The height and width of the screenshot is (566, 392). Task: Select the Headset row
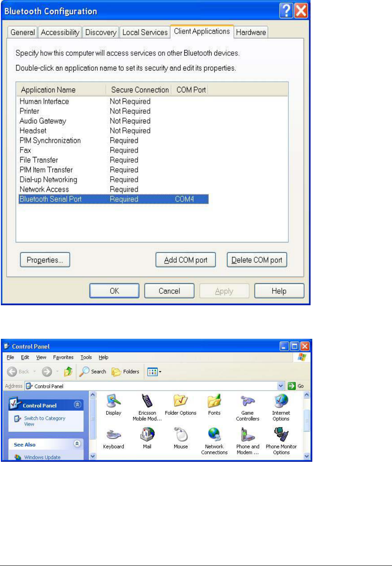coord(113,131)
